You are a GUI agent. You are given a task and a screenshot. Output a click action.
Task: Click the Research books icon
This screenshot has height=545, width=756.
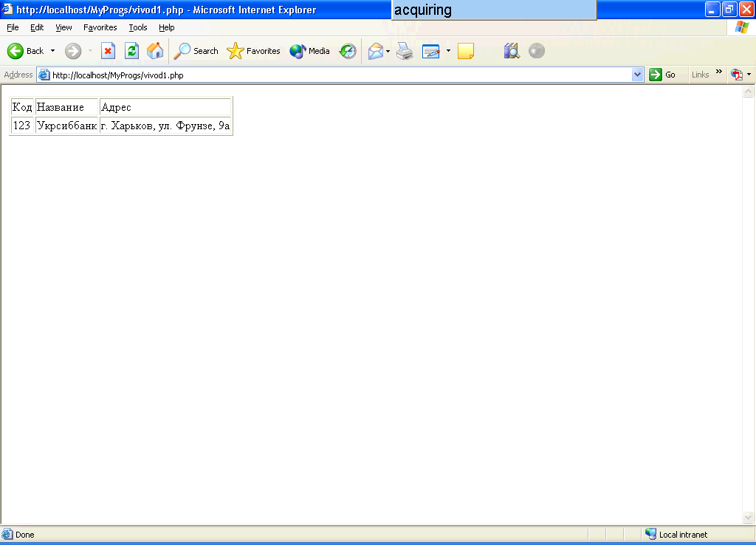pyautogui.click(x=512, y=51)
